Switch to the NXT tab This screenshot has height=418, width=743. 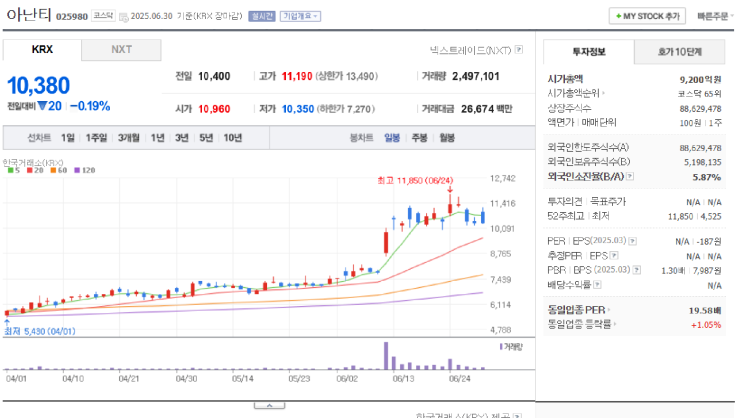pos(121,50)
